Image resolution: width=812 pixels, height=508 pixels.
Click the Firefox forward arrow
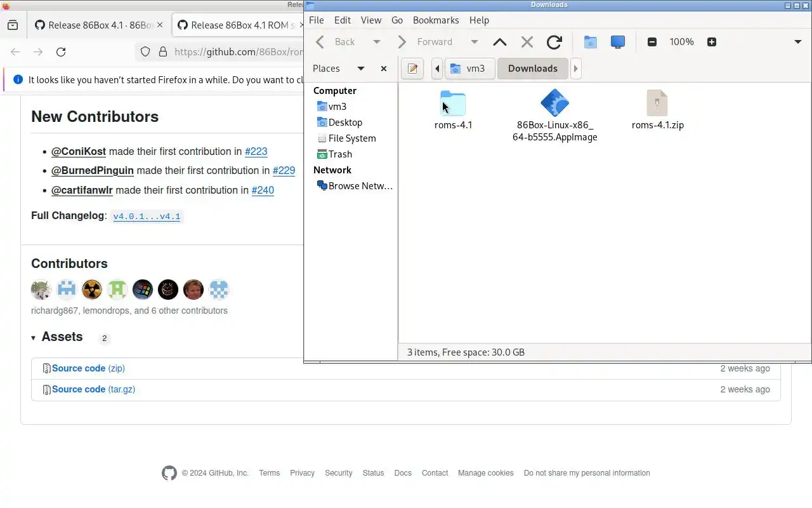[38, 52]
